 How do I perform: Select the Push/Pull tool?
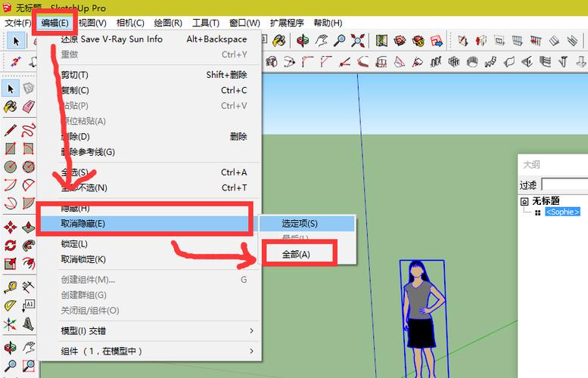(x=29, y=227)
